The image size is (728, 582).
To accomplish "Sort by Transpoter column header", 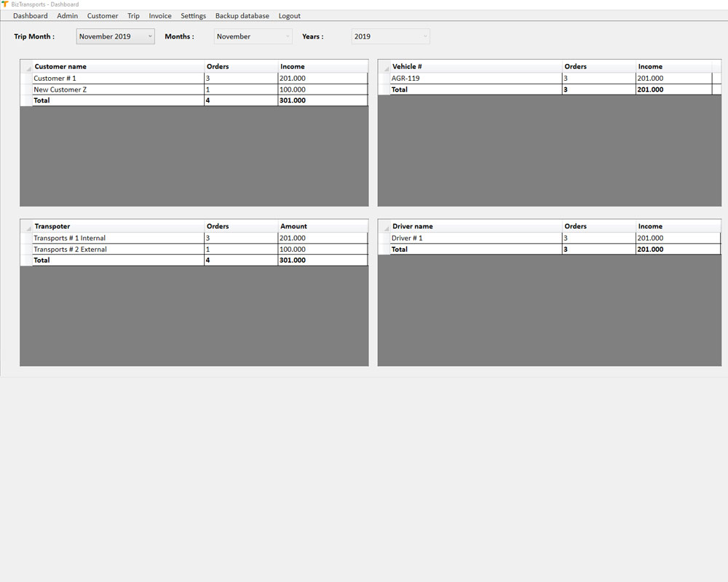I will (118, 226).
